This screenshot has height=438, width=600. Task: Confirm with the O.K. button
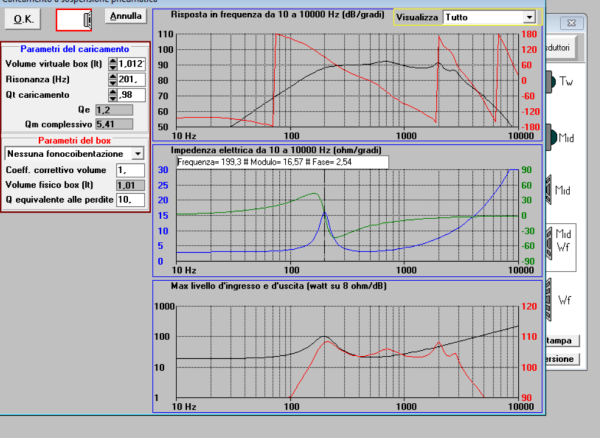tap(23, 19)
